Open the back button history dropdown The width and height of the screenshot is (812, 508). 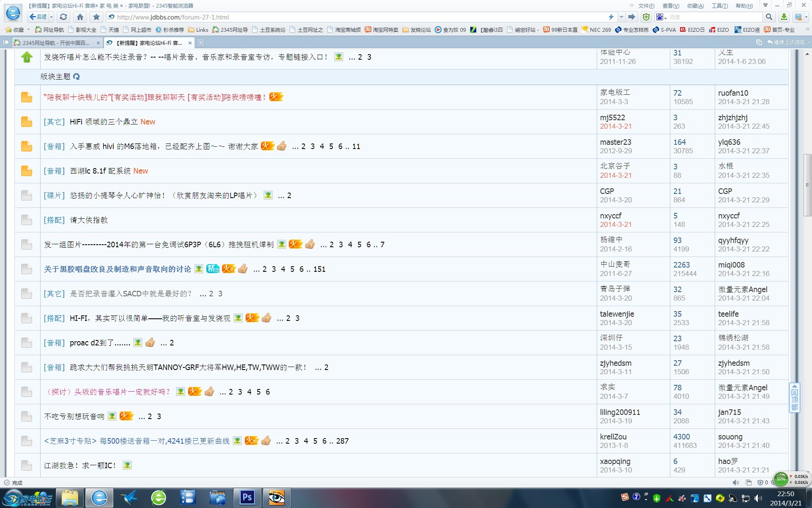click(52, 17)
